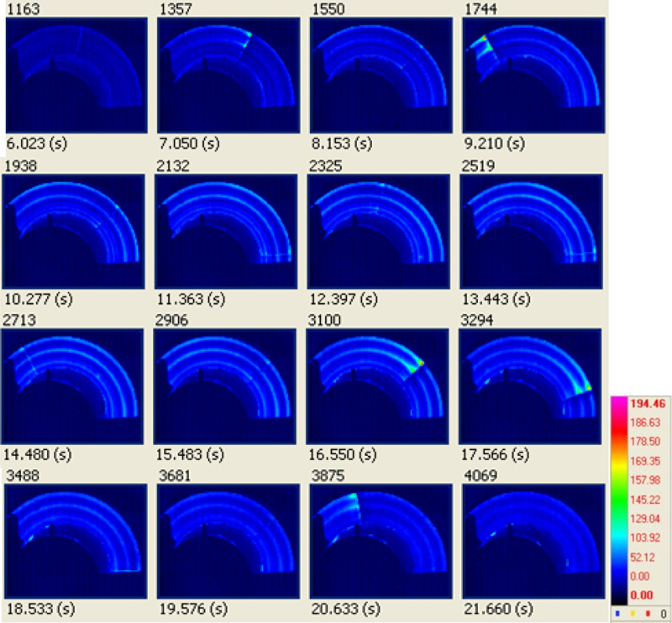The height and width of the screenshot is (623, 672).
Task: Click the red marker square beside the 0 label
Action: [648, 613]
